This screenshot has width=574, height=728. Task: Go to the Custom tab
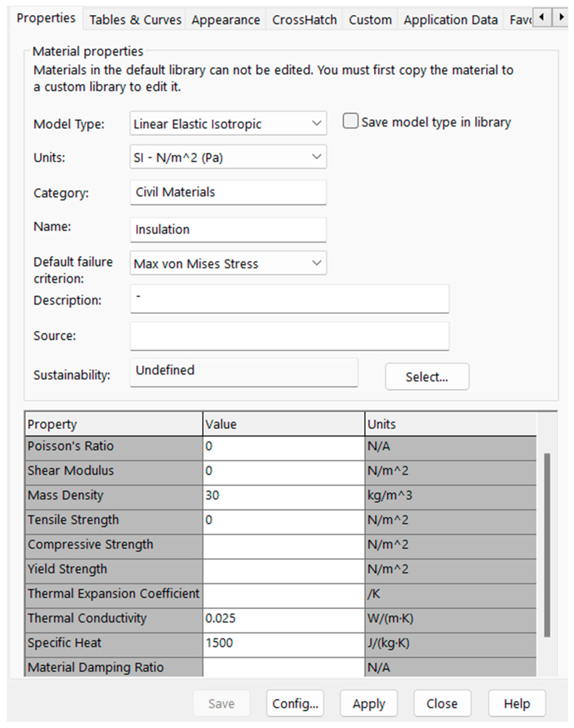coord(370,20)
